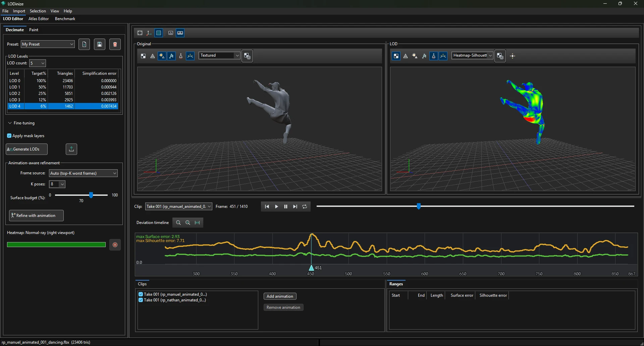Toggle the grid display icon in viewport toolbar
This screenshot has width=644, height=346.
tap(159, 33)
